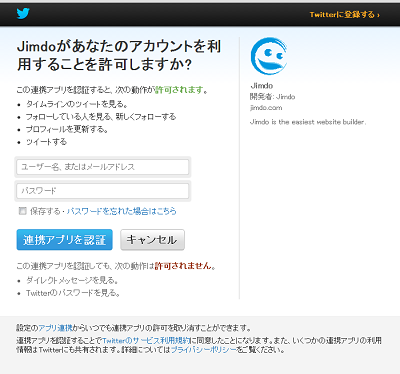400x374 pixels.
Task: Open the アプリ連携 settings link
Action: [x=55, y=328]
